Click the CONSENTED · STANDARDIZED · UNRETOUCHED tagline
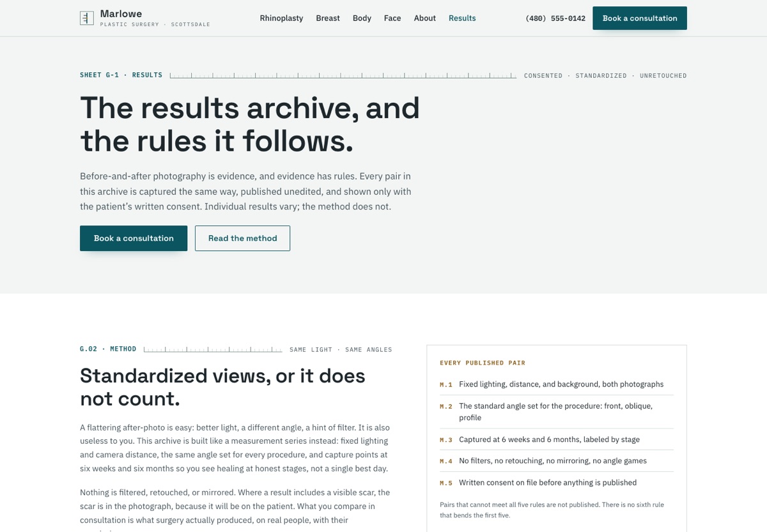Image resolution: width=767 pixels, height=532 pixels. click(605, 75)
